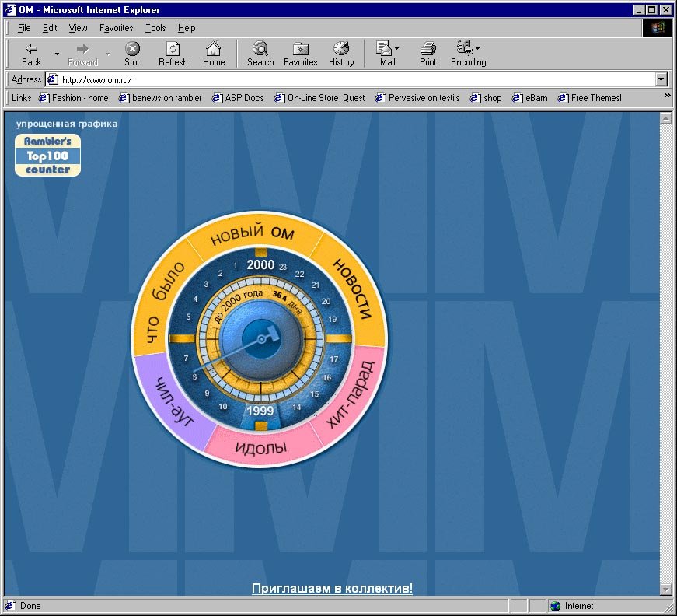This screenshot has height=616, width=677.
Task: Open the Tools menu
Action: pyautogui.click(x=155, y=28)
